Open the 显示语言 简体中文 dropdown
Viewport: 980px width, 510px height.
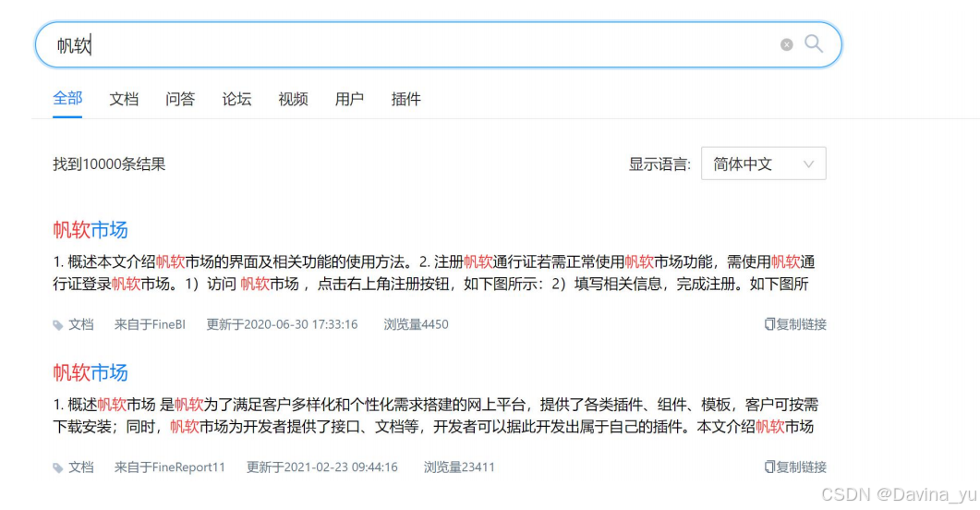point(763,164)
